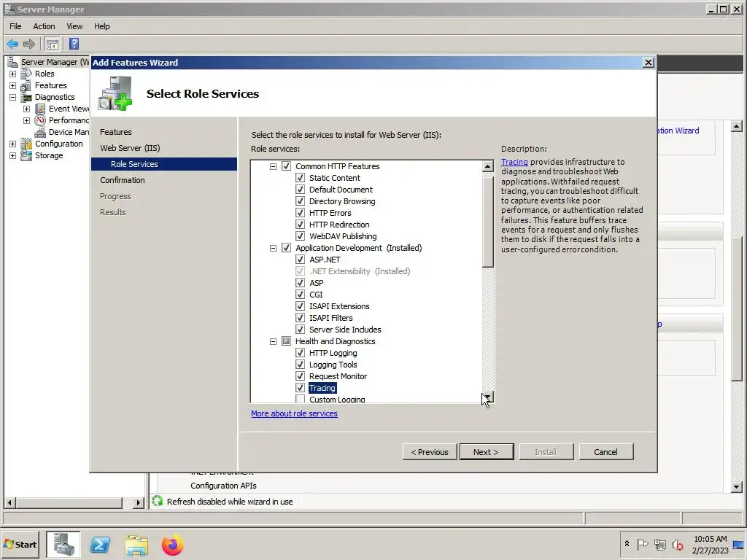Image resolution: width=747 pixels, height=560 pixels.
Task: Expand the Event Viewer tree node
Action: [x=27, y=109]
